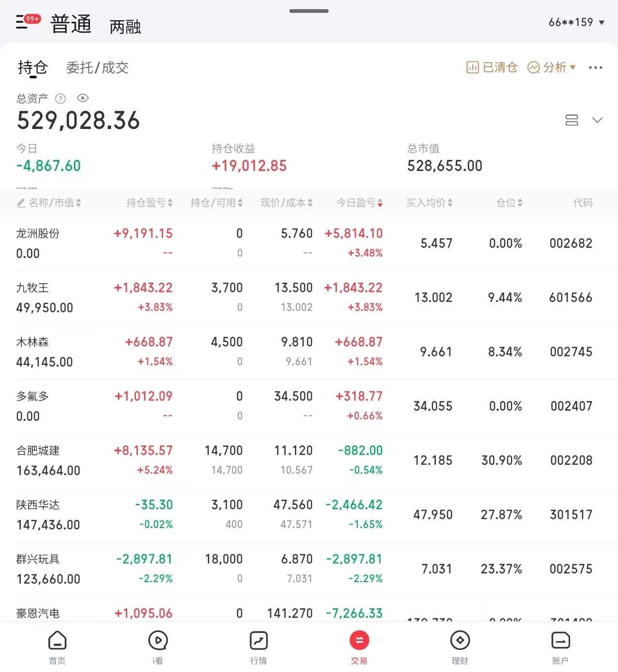Open the 首页 home icon

tap(57, 646)
